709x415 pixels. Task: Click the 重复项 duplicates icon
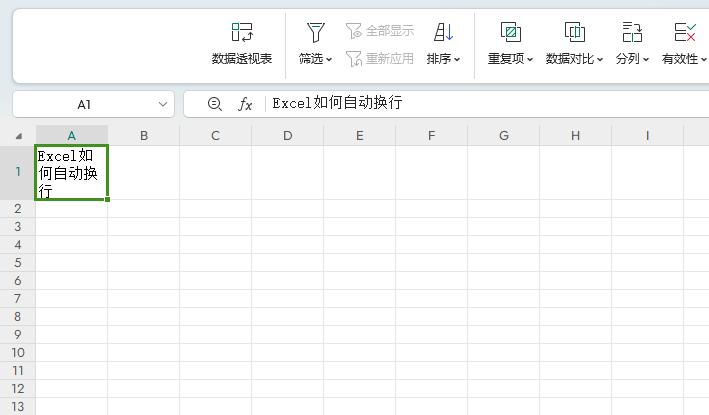tap(510, 32)
